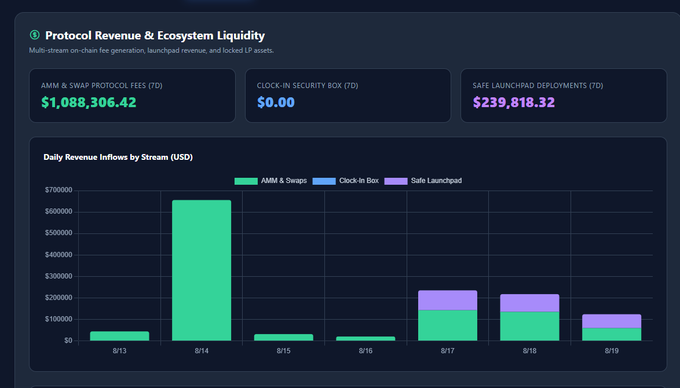This screenshot has width=680, height=388.
Task: Click the $300000 y-axis label
Action: [x=59, y=276]
